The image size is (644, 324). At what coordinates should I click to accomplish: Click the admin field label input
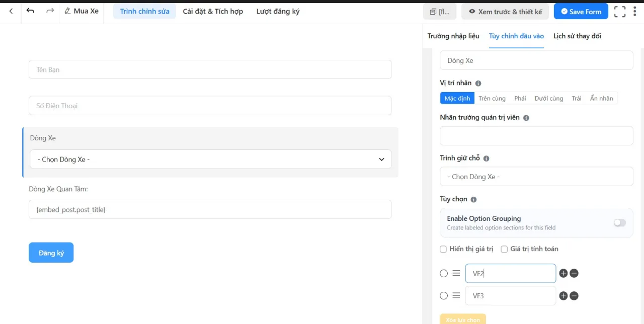536,136
